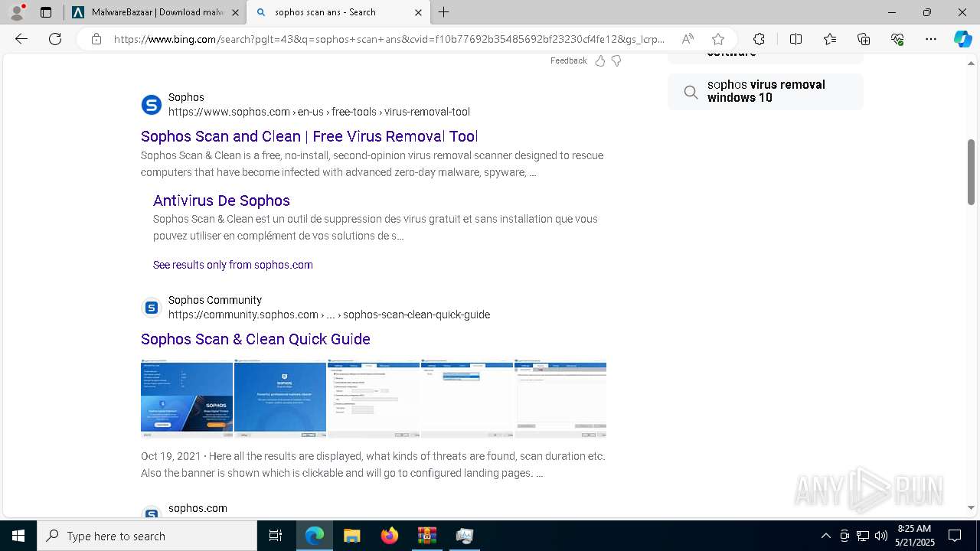Click the Sophos site favicon
Screen dimensions: 980x551
[152, 105]
